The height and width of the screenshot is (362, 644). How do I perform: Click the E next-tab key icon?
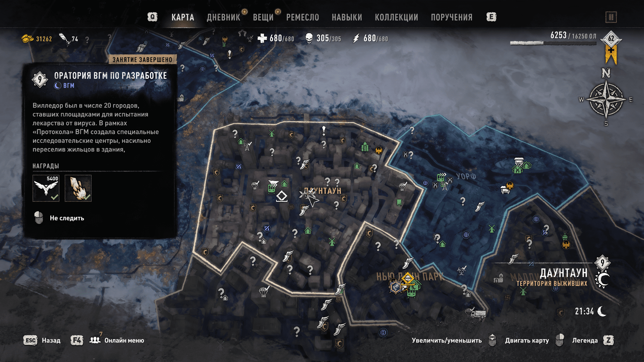(x=491, y=17)
